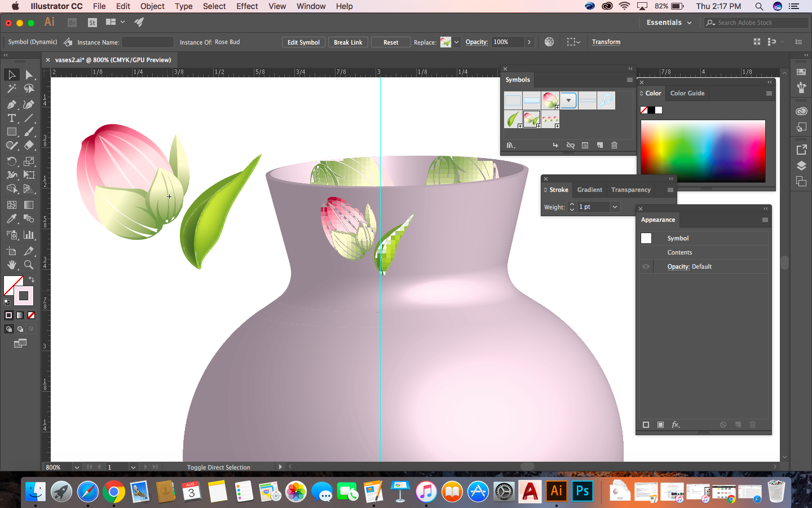812x508 pixels.
Task: Click the Instance Name input field
Action: click(148, 42)
